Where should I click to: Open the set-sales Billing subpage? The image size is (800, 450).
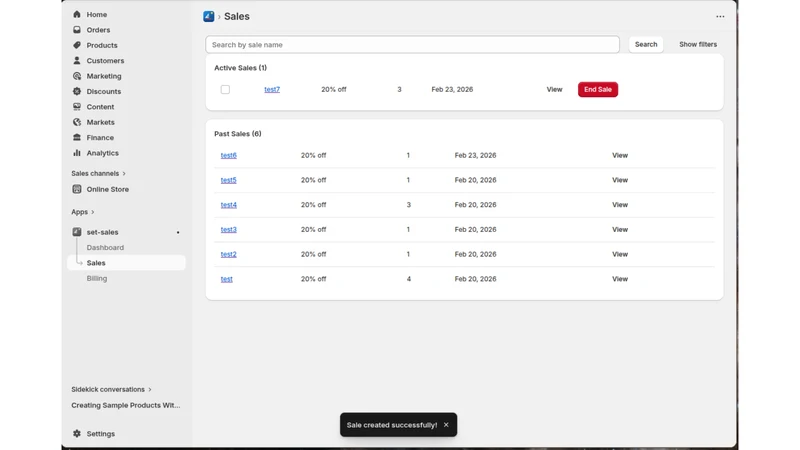point(96,278)
